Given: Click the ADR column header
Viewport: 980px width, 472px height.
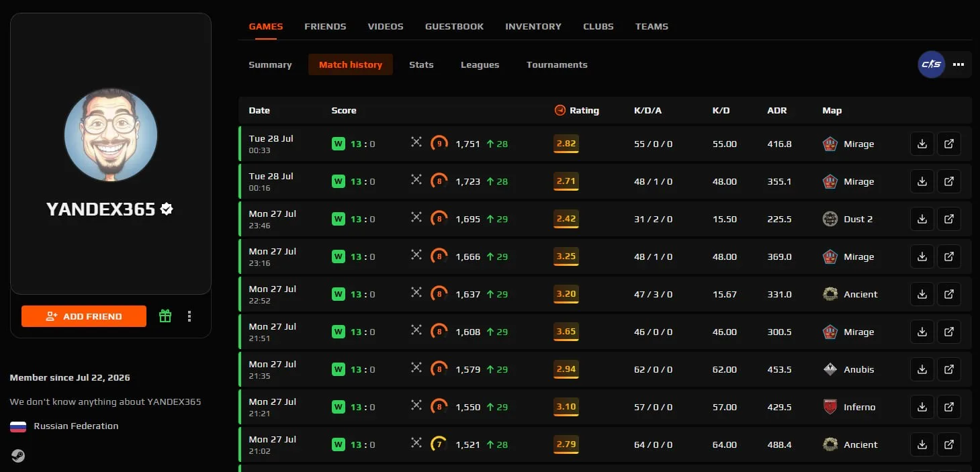Looking at the screenshot, I should tap(777, 110).
